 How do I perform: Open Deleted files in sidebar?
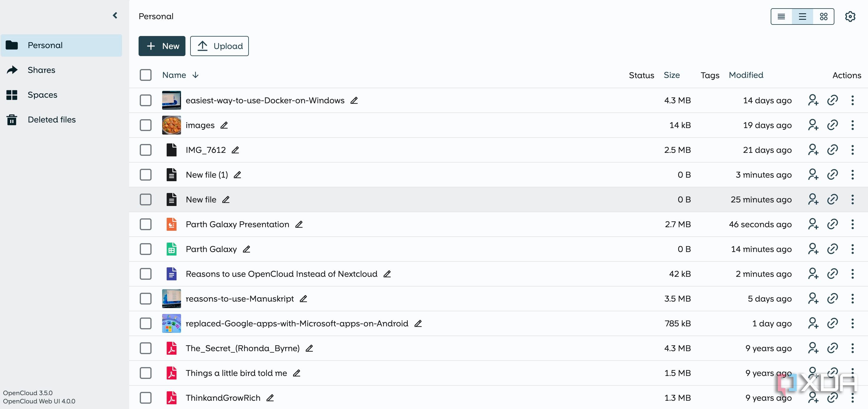[61, 120]
